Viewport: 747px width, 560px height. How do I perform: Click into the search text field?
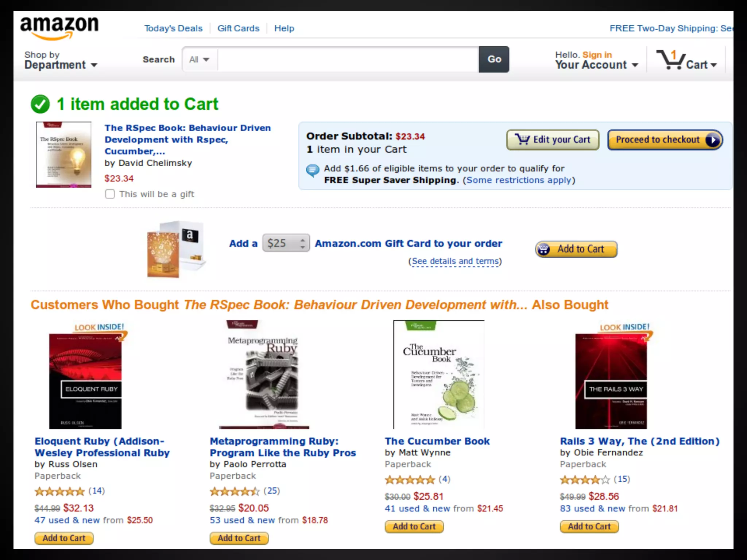point(348,59)
